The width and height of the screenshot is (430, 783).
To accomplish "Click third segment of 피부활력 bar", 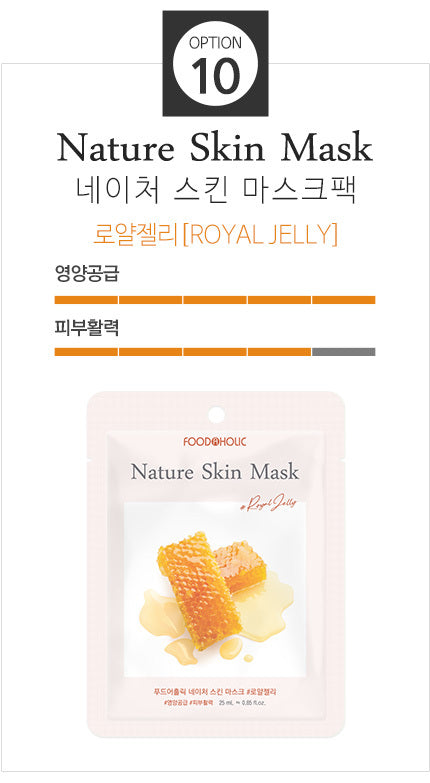I will coord(215,352).
